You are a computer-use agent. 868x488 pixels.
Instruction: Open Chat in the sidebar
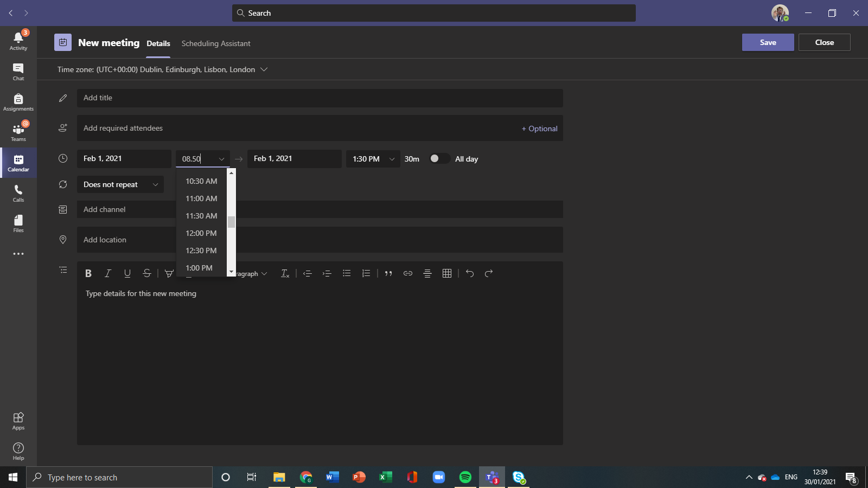tap(18, 72)
